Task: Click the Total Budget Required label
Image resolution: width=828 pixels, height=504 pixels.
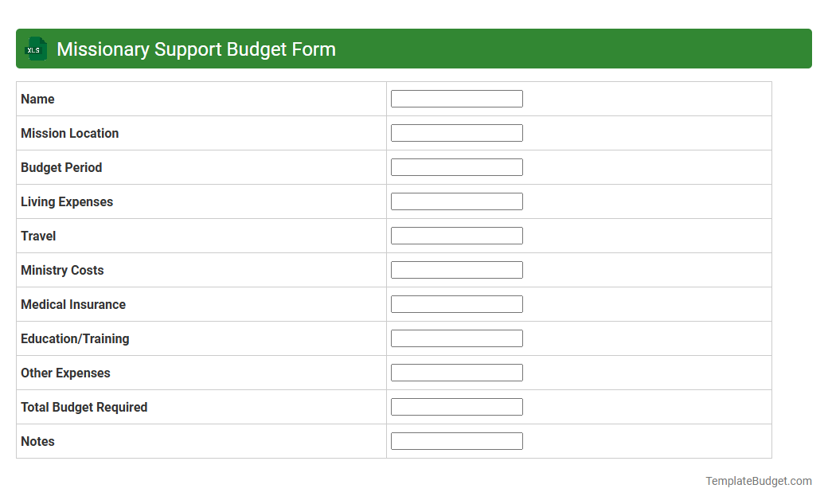Action: click(x=84, y=407)
